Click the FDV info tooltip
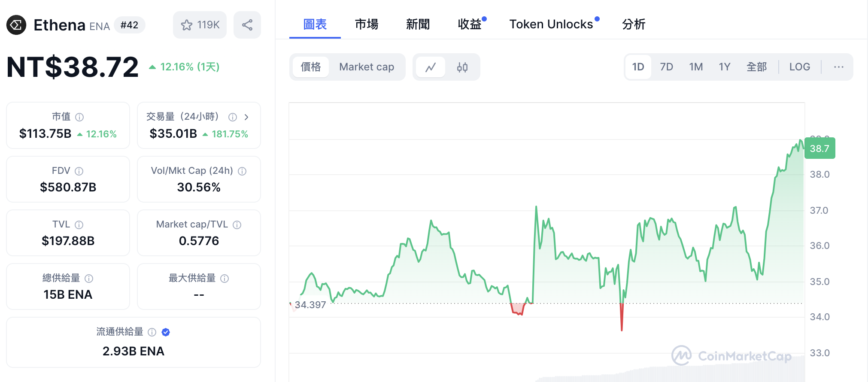 tap(79, 171)
